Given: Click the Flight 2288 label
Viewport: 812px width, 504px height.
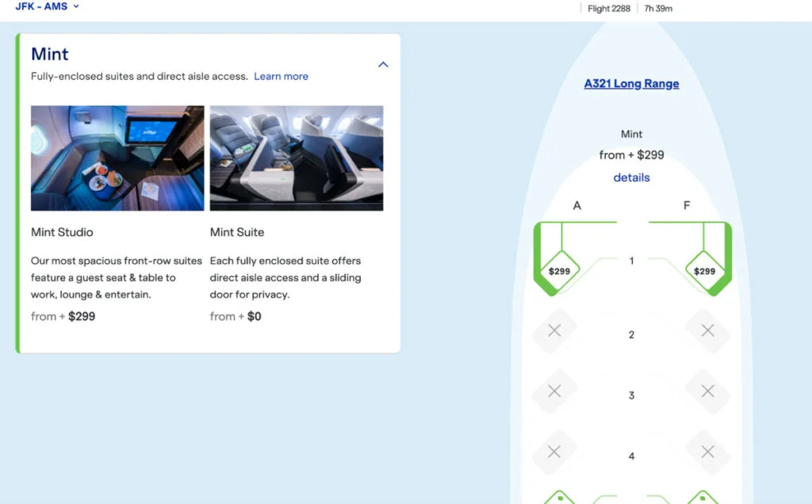Looking at the screenshot, I should coord(609,9).
